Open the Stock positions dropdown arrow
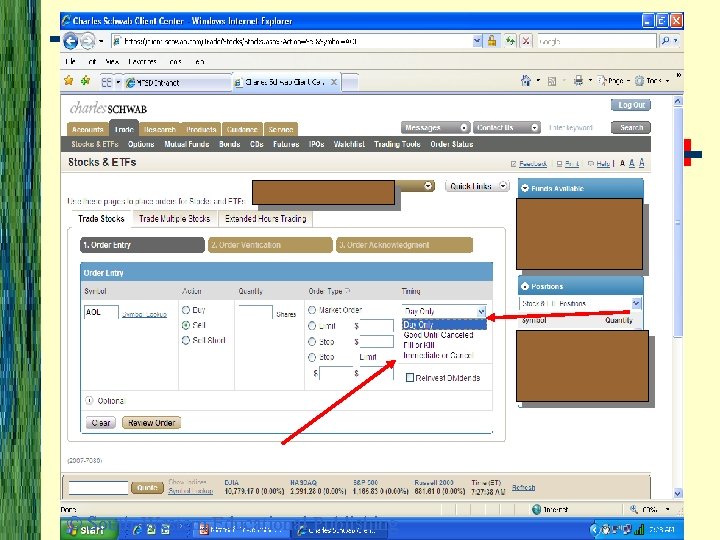 [636, 304]
